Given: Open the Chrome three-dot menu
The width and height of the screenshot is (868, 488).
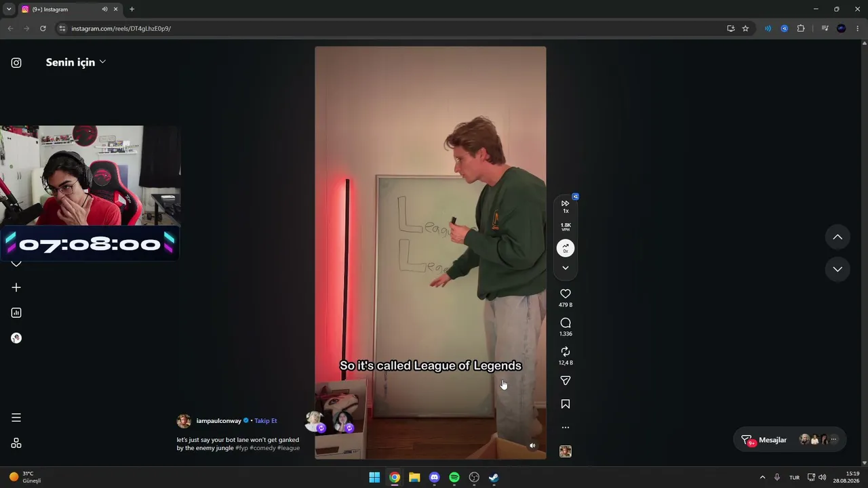Looking at the screenshot, I should tap(858, 28).
